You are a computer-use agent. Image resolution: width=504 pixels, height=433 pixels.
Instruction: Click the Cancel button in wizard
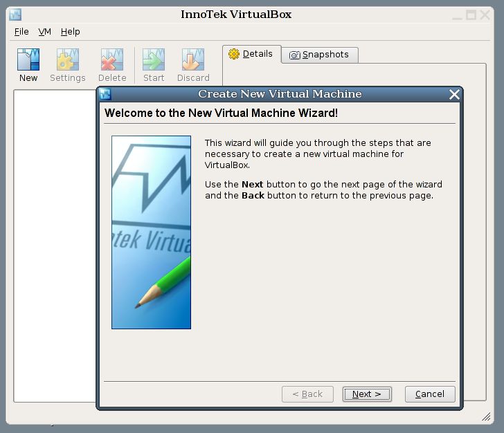click(x=430, y=394)
